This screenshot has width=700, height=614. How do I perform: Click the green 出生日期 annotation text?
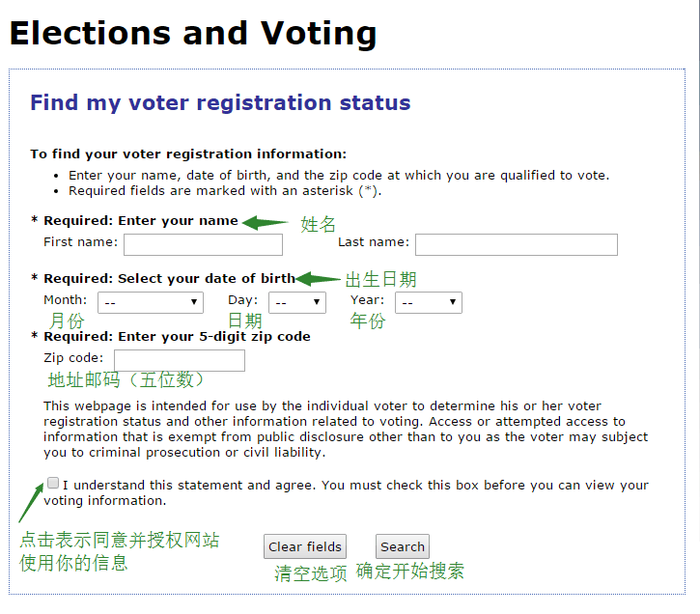(x=380, y=280)
